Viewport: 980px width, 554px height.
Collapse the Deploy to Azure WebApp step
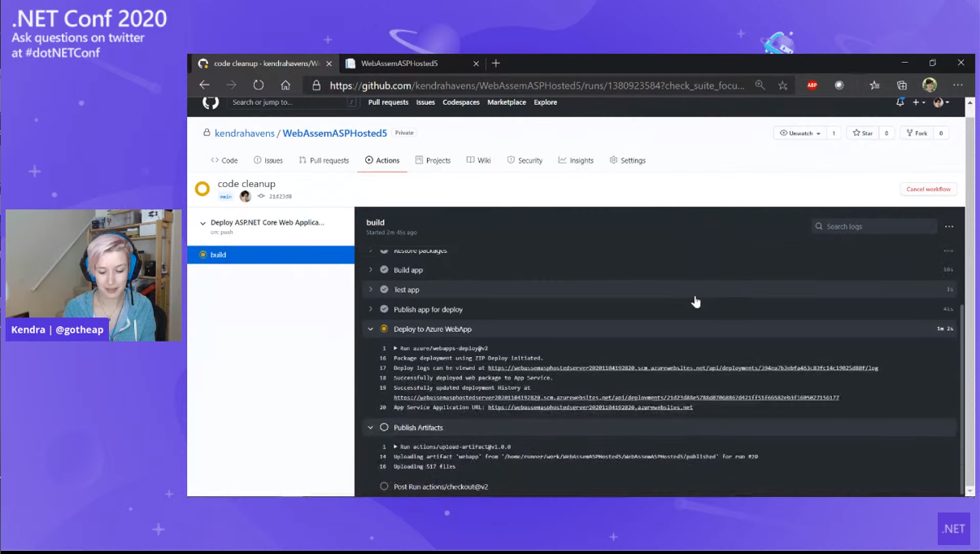371,329
